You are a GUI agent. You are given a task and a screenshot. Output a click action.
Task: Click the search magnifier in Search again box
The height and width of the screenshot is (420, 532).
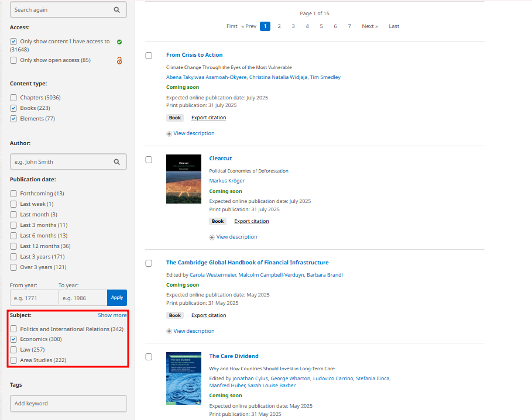point(117,10)
